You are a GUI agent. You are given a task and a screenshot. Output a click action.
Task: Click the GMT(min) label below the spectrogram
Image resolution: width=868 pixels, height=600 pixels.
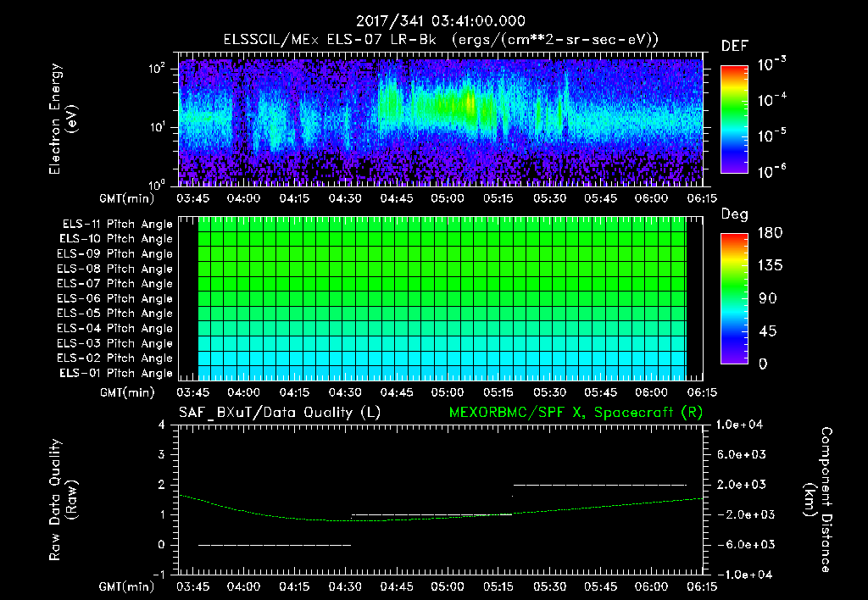click(x=125, y=200)
